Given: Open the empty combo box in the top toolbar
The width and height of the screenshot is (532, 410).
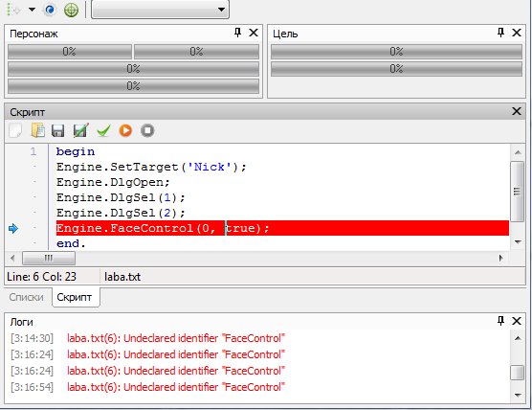Looking at the screenshot, I should pyautogui.click(x=160, y=10).
